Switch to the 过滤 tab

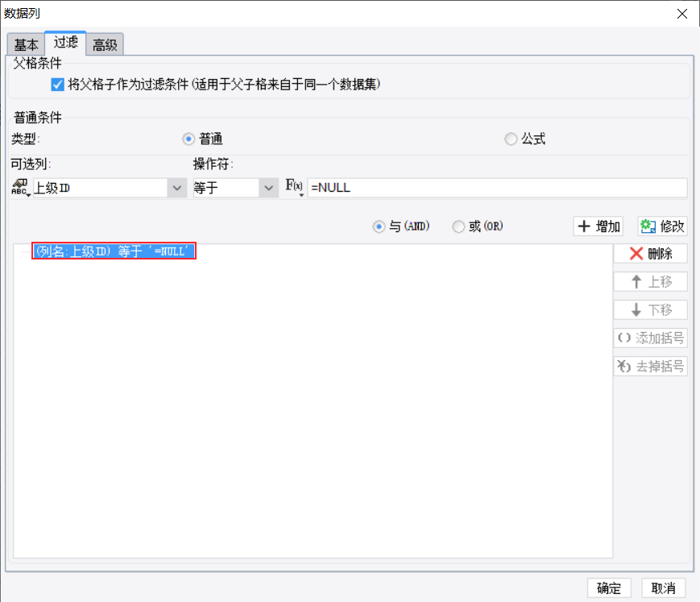pos(65,43)
